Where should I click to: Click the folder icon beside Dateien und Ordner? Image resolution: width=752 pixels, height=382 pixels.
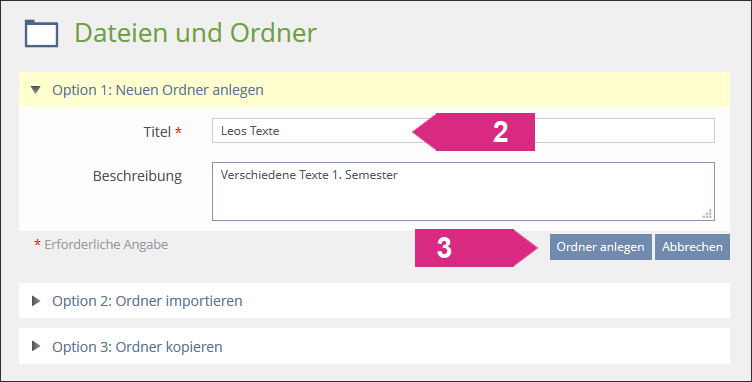[41, 34]
